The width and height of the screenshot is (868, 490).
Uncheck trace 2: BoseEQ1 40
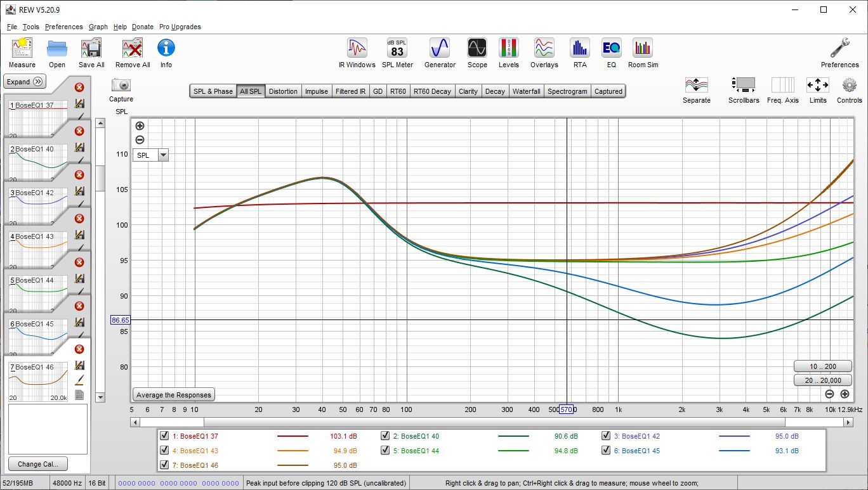(385, 436)
